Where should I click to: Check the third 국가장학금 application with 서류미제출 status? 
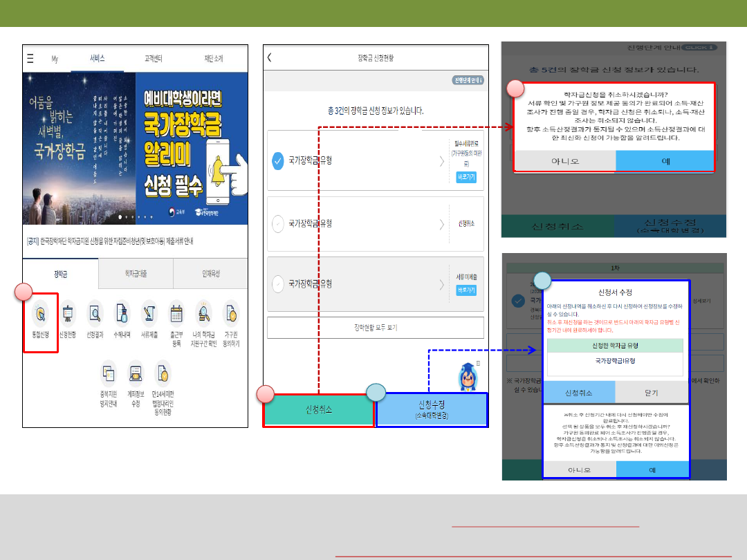tap(278, 283)
